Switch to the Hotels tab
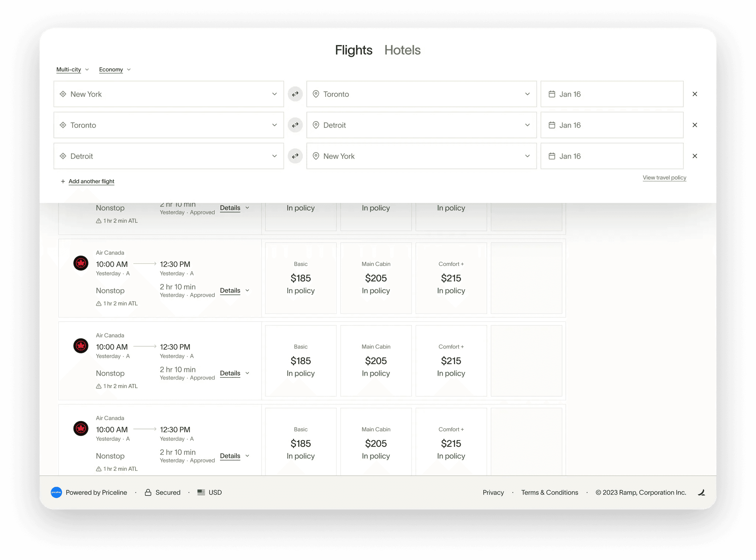This screenshot has height=560, width=756. tap(402, 50)
